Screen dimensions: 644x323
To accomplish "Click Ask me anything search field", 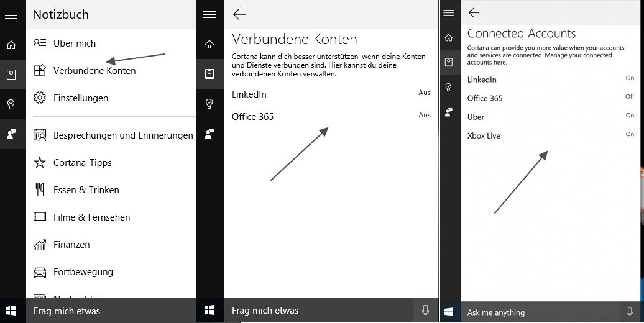I will coord(540,312).
